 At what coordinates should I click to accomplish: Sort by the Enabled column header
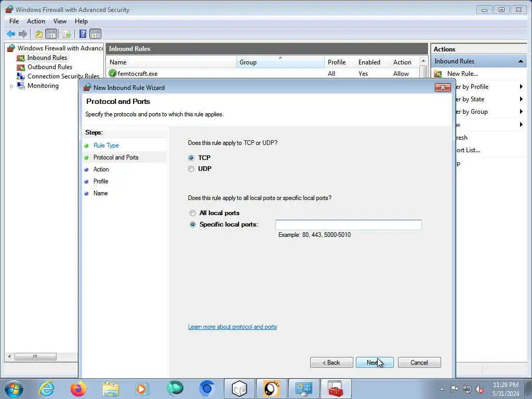(x=372, y=62)
